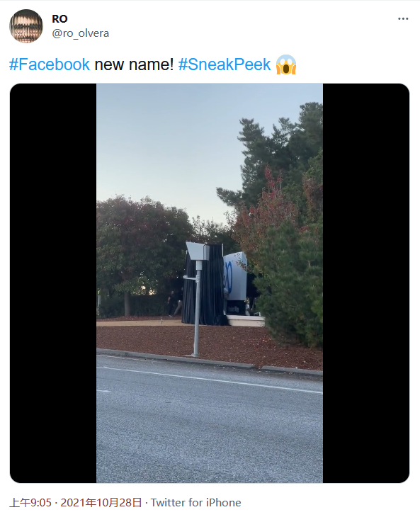The height and width of the screenshot is (517, 420).
Task: Click the person walking near the hedge
Action: [171, 303]
